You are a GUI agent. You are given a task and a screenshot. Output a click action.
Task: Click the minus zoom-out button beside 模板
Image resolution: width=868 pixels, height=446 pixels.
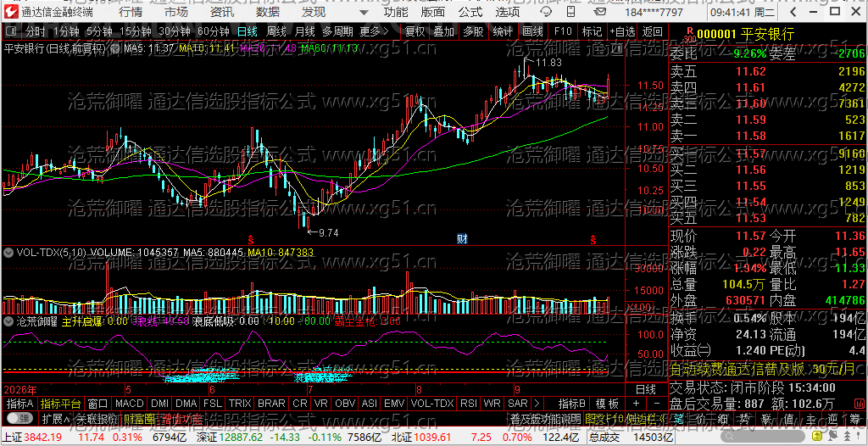click(657, 403)
